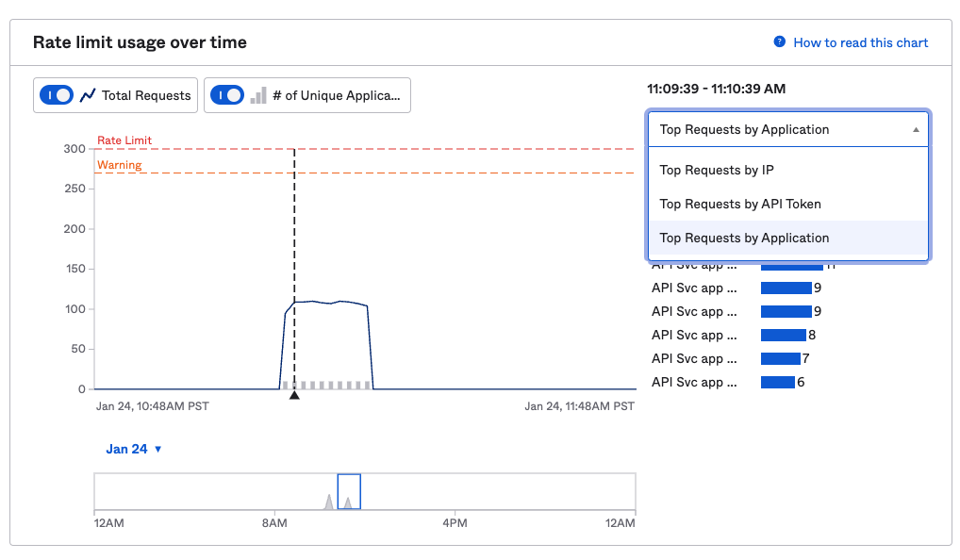
Task: Click the black triangle timeline marker
Action: 294,395
